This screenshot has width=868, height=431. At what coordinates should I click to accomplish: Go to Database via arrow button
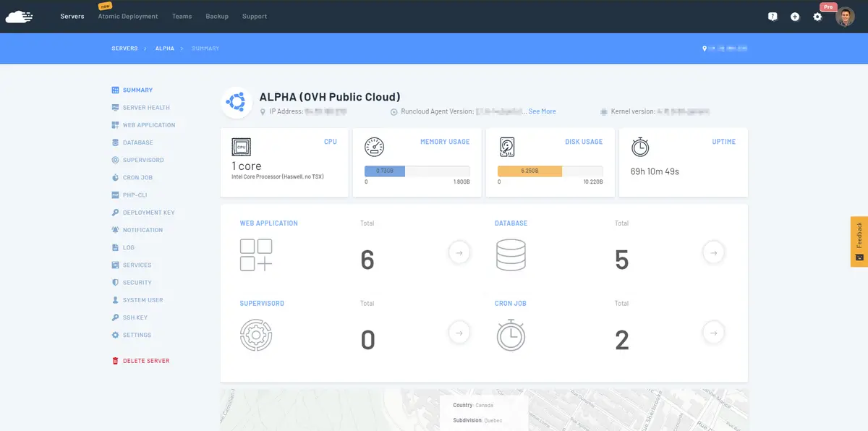pos(714,252)
